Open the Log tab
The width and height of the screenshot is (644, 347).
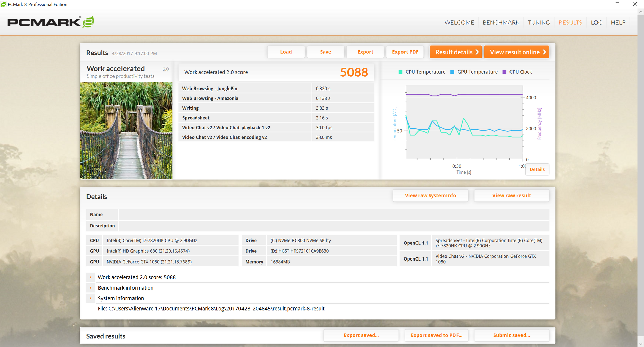click(596, 23)
